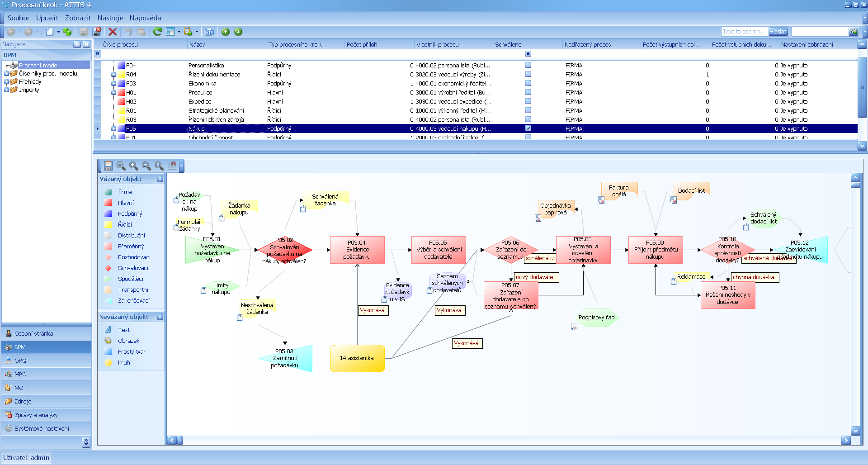The image size is (868, 465).
Task: Move item up with green up arrow
Action: (x=226, y=32)
